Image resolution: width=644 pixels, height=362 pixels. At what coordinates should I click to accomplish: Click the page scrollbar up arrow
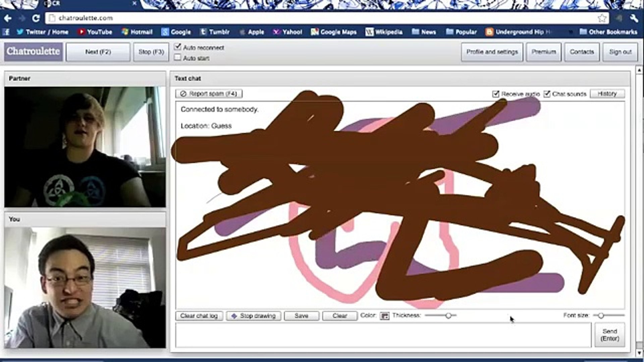click(x=639, y=70)
